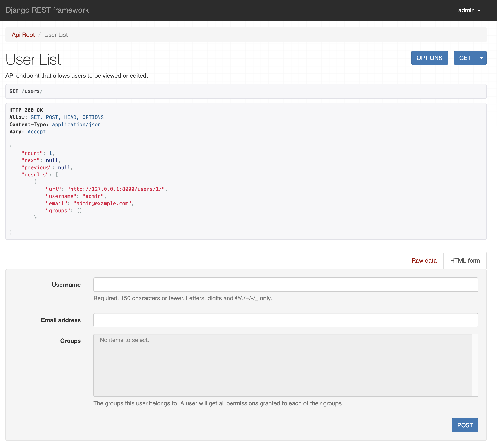Submit the form with POST button
This screenshot has width=497, height=448.
[x=465, y=425]
